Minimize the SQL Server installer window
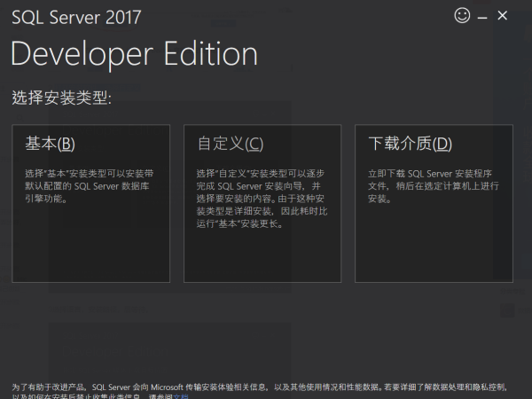This screenshot has height=399, width=532. [x=482, y=17]
